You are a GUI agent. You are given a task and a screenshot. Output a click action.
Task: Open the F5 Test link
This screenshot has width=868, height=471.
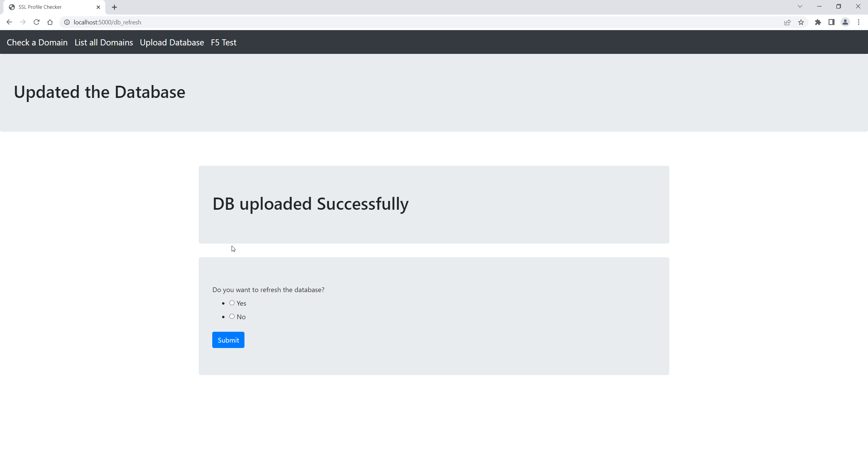[x=223, y=42]
